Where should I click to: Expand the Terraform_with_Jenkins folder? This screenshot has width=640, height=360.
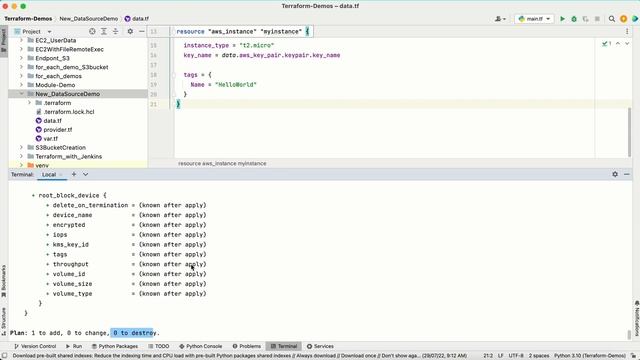[x=21, y=156]
